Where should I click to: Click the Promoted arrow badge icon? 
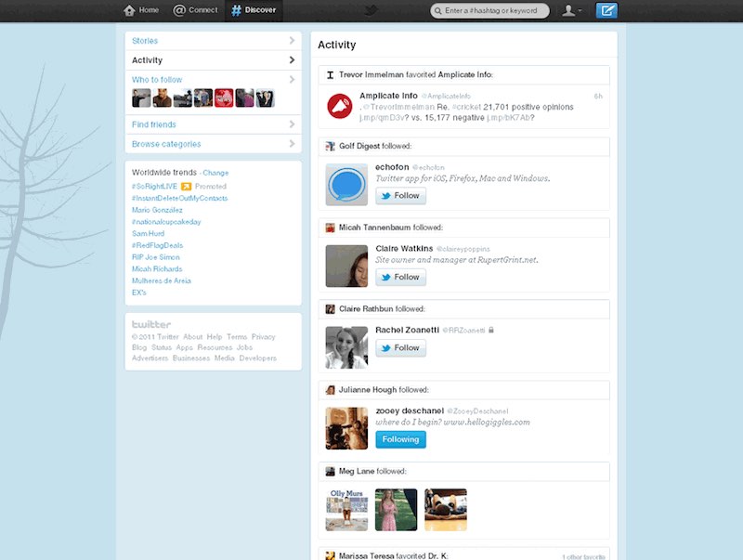tap(187, 186)
